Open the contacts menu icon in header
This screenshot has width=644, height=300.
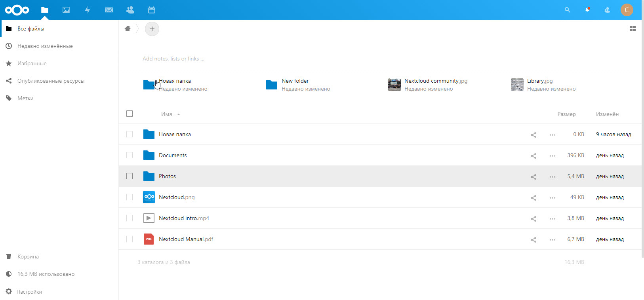[x=607, y=10]
